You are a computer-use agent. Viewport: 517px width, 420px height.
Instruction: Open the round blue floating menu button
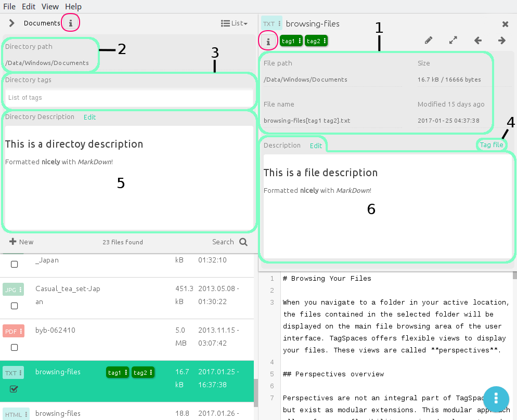click(496, 398)
